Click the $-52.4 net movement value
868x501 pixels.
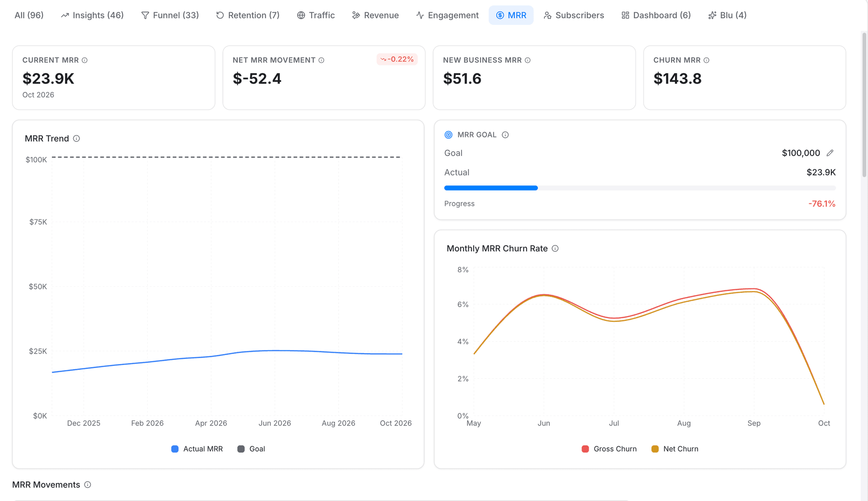(x=257, y=79)
